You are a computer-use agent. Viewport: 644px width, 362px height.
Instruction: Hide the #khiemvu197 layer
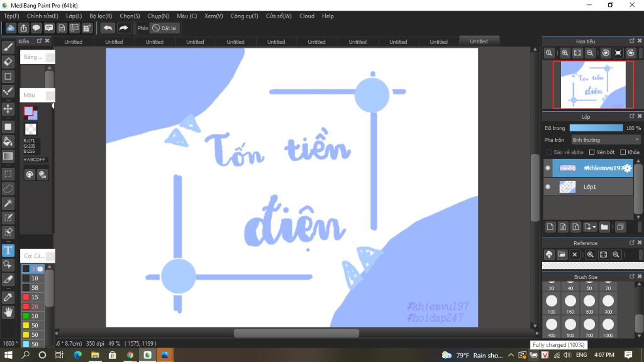point(548,168)
